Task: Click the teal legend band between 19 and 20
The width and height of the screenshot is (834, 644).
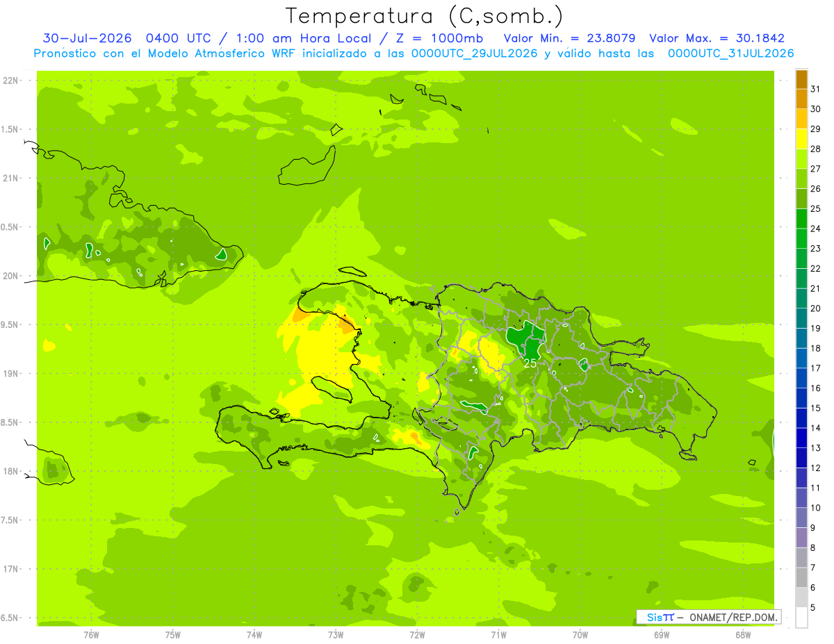Action: 801,318
